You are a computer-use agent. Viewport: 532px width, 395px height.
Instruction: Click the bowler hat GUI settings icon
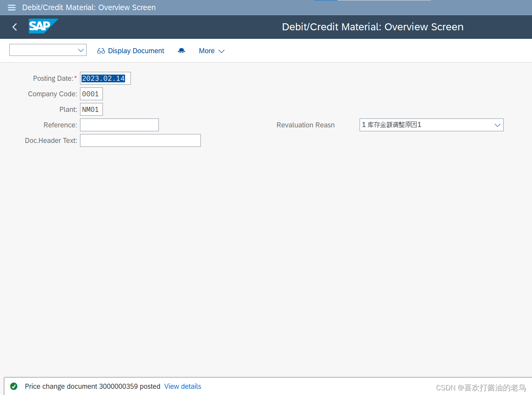click(x=181, y=50)
